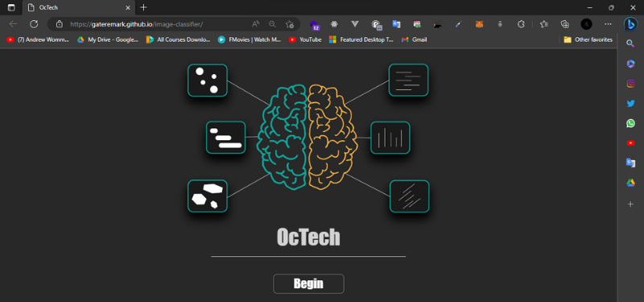Image resolution: width=644 pixels, height=302 pixels.
Task: Open the YouTube bookmark
Action: click(x=305, y=39)
